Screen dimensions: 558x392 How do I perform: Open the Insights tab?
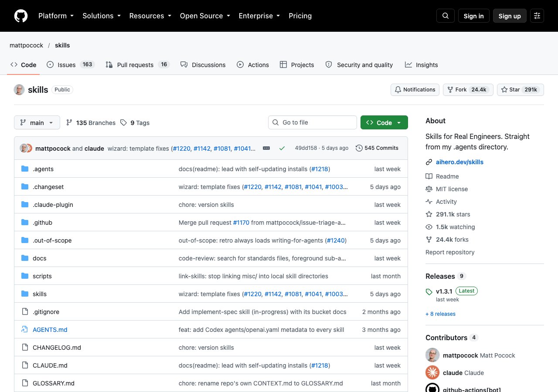[x=421, y=64]
